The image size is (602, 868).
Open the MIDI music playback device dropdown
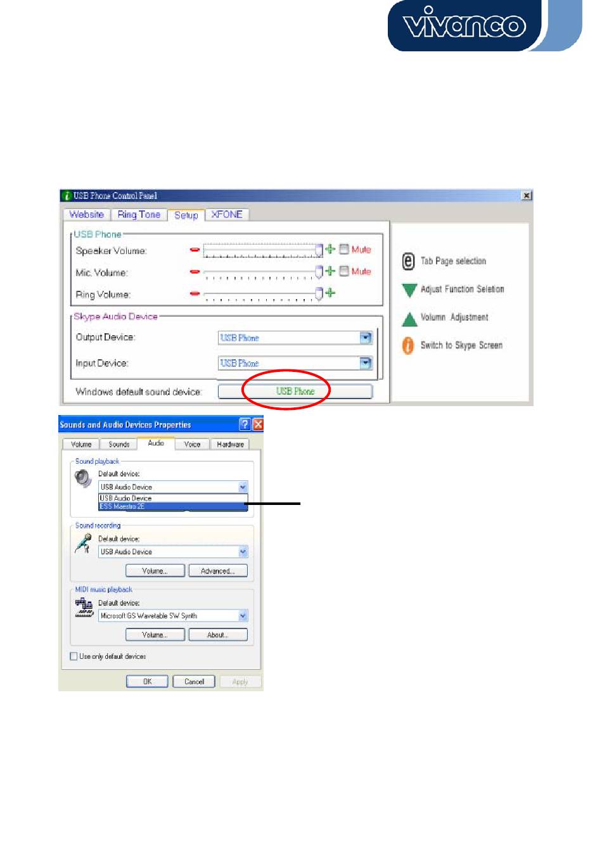[243, 616]
